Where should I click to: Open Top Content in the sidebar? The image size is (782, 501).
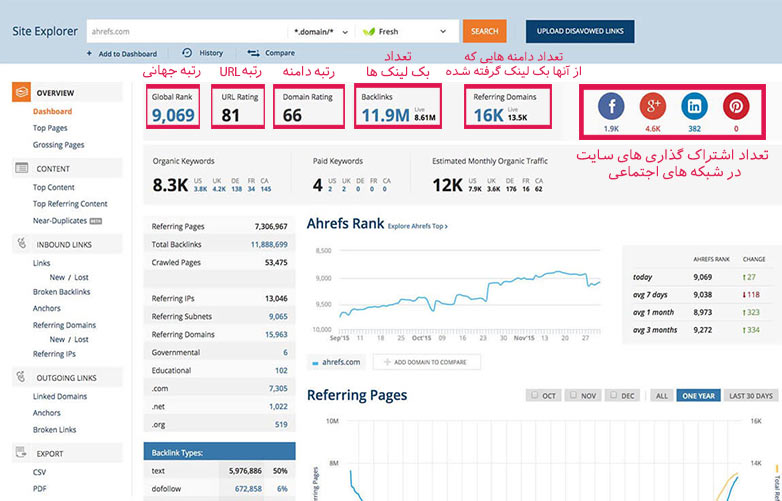tap(53, 187)
